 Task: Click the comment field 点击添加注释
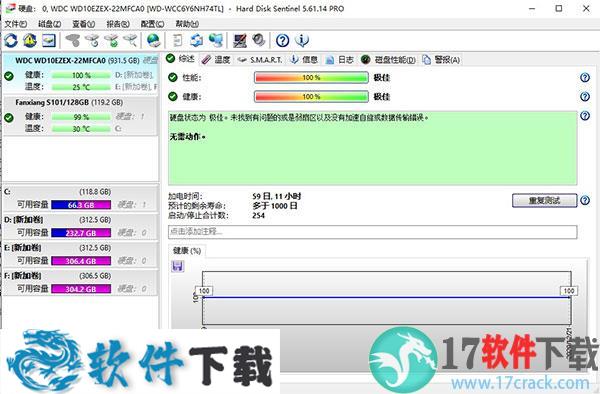coord(372,232)
